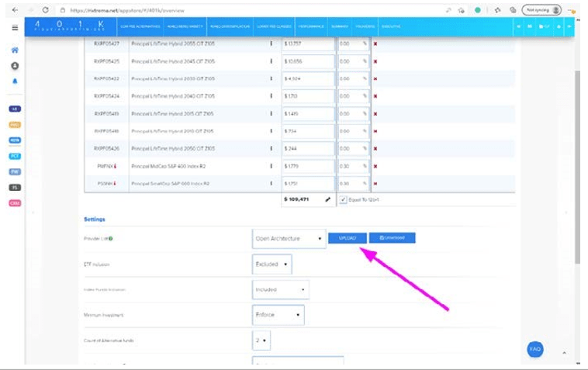Click the Upload button
This screenshot has width=588, height=370.
click(x=346, y=237)
